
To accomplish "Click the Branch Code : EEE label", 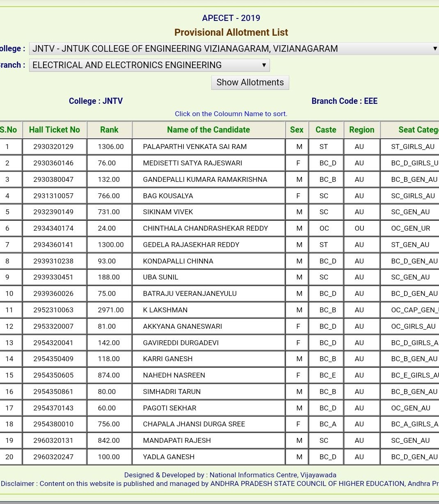I will coord(344,101).
